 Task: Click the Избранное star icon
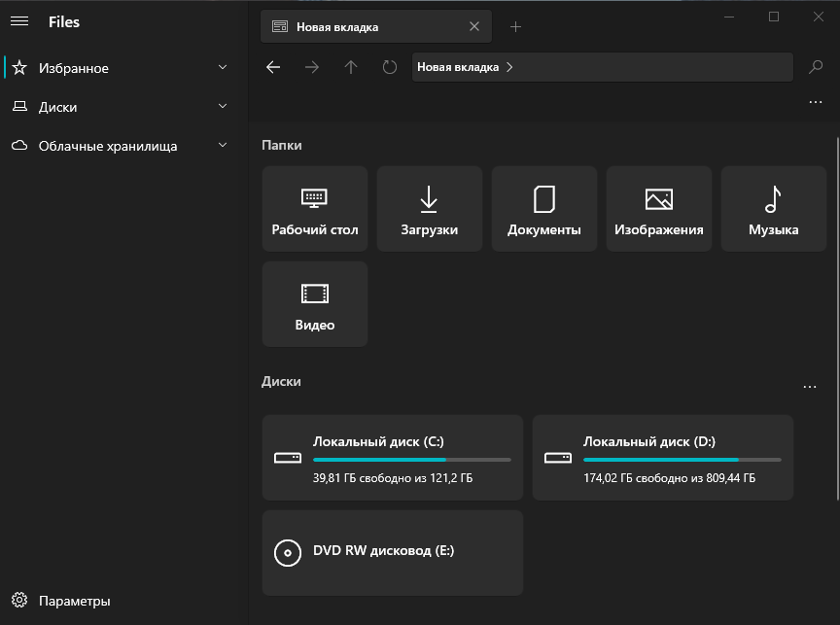(19, 67)
